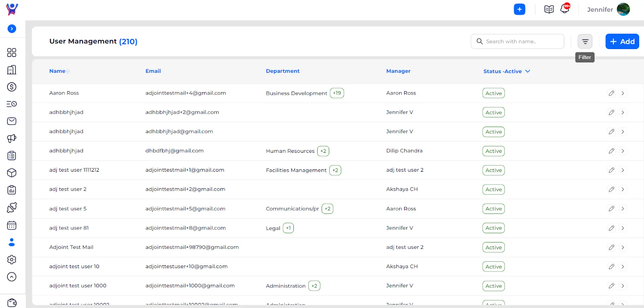Open details arrow for adjoint test user 10
644x308 pixels.
pyautogui.click(x=623, y=267)
